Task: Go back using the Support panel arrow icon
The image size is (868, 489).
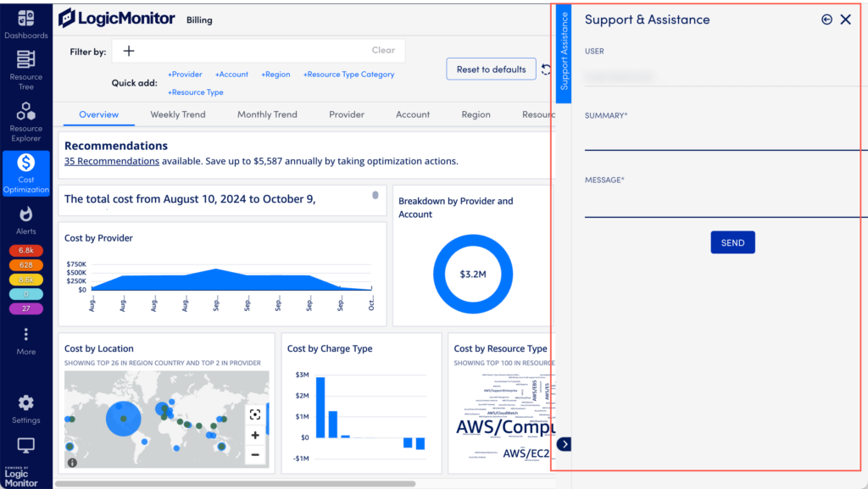Action: click(826, 19)
